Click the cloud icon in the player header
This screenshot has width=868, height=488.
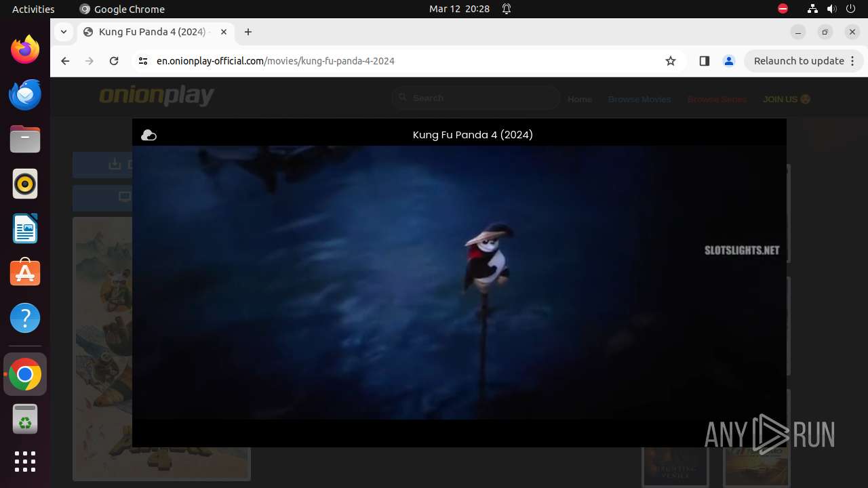point(149,136)
